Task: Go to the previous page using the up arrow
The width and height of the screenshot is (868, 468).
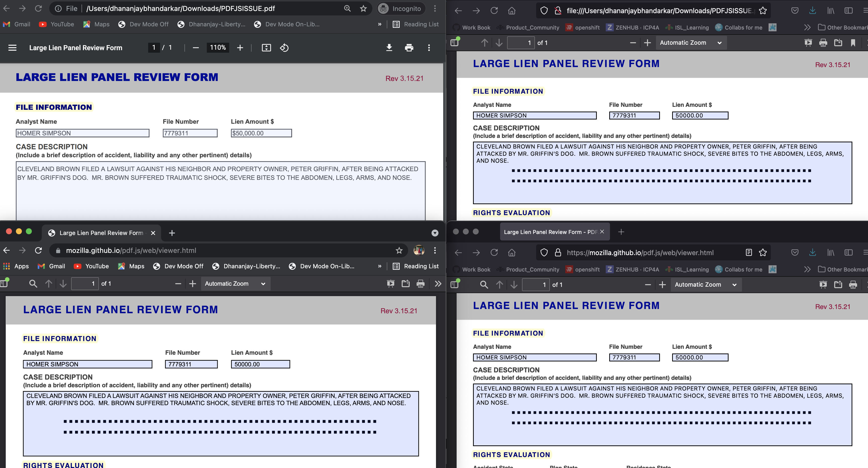Action: pyautogui.click(x=49, y=283)
